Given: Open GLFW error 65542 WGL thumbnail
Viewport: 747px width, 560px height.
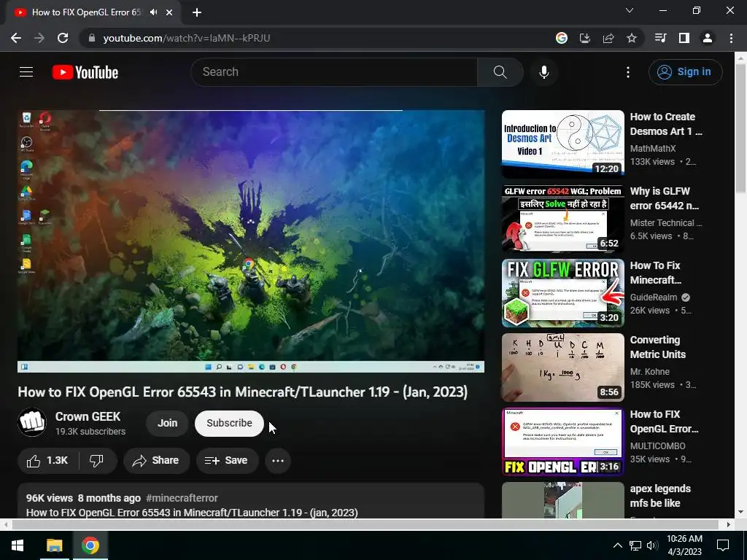Looking at the screenshot, I should [x=562, y=219].
